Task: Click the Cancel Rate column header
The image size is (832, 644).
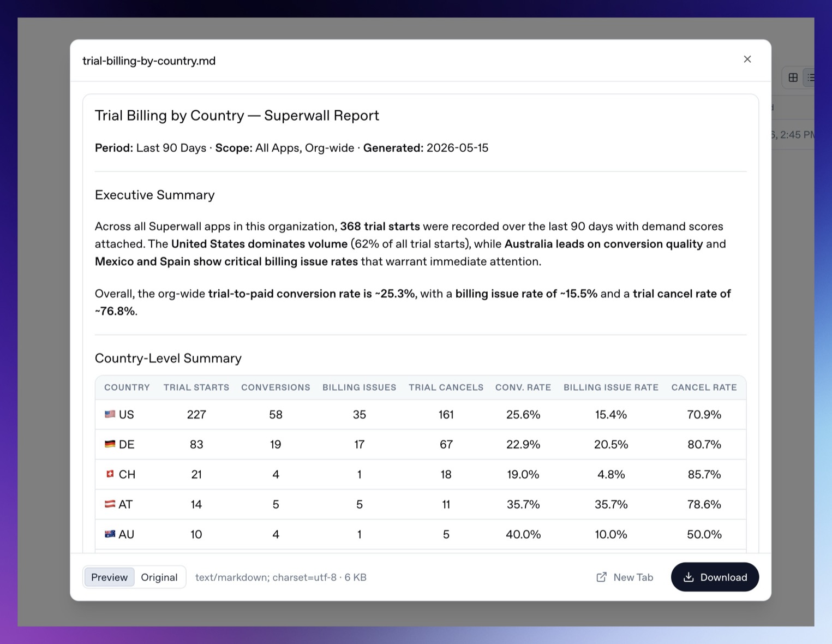Action: click(704, 387)
